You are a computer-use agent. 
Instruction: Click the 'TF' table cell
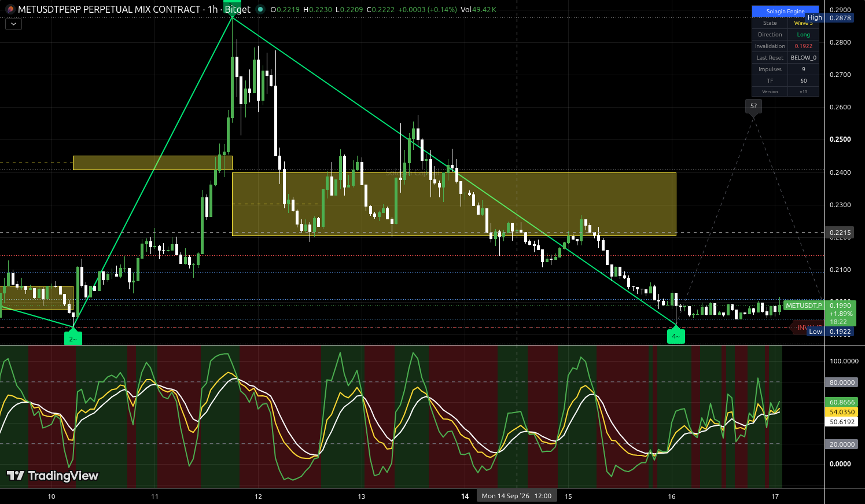pyautogui.click(x=770, y=81)
